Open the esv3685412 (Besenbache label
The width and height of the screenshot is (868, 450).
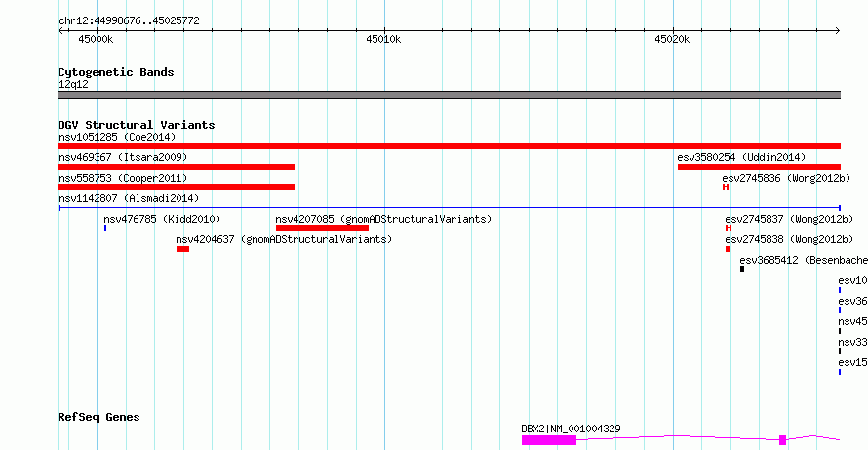804,260
